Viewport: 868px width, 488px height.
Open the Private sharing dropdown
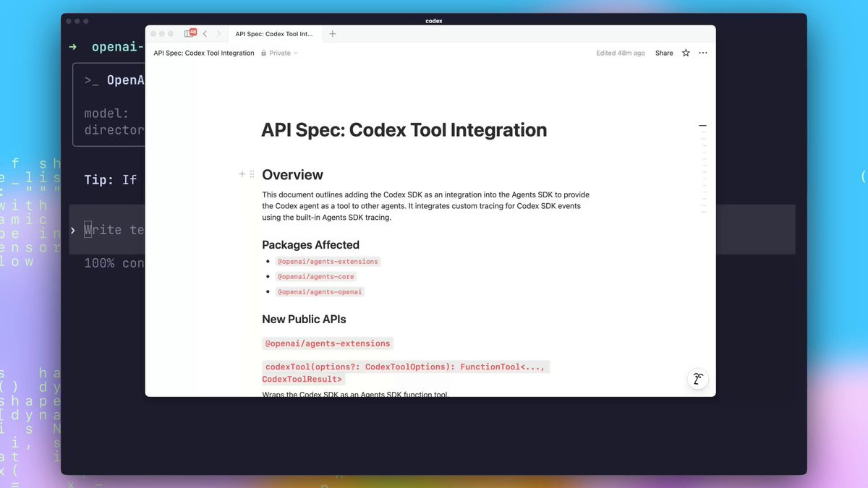click(x=279, y=53)
